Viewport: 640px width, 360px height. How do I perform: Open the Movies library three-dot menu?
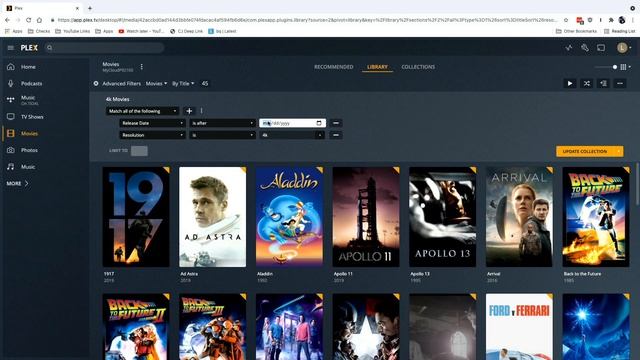142,67
